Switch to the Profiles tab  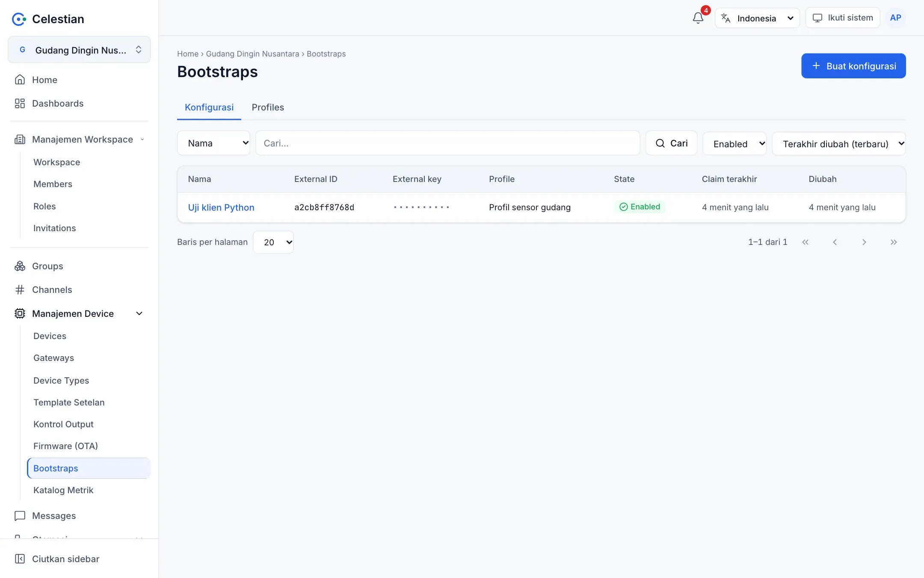(268, 107)
